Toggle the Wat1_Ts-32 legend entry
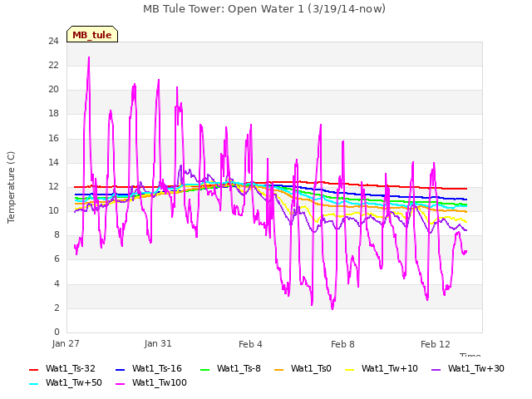 62,369
